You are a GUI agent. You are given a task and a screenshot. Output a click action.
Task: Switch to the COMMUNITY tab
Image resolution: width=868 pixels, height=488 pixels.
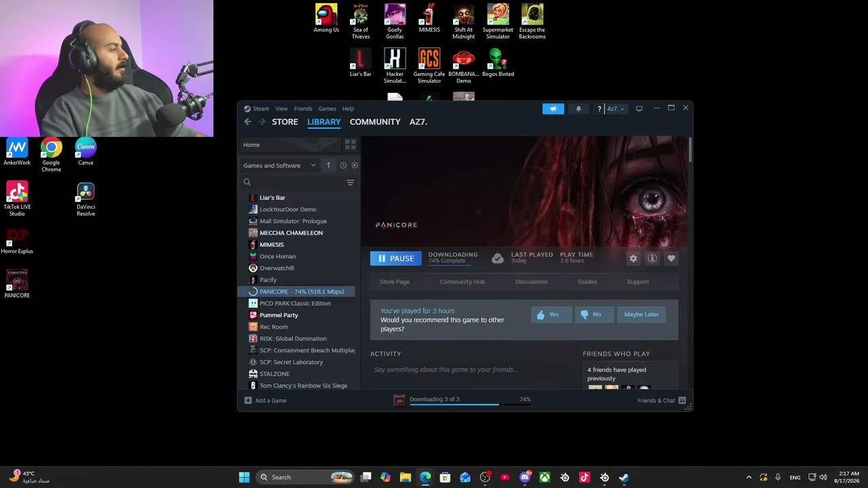click(375, 122)
